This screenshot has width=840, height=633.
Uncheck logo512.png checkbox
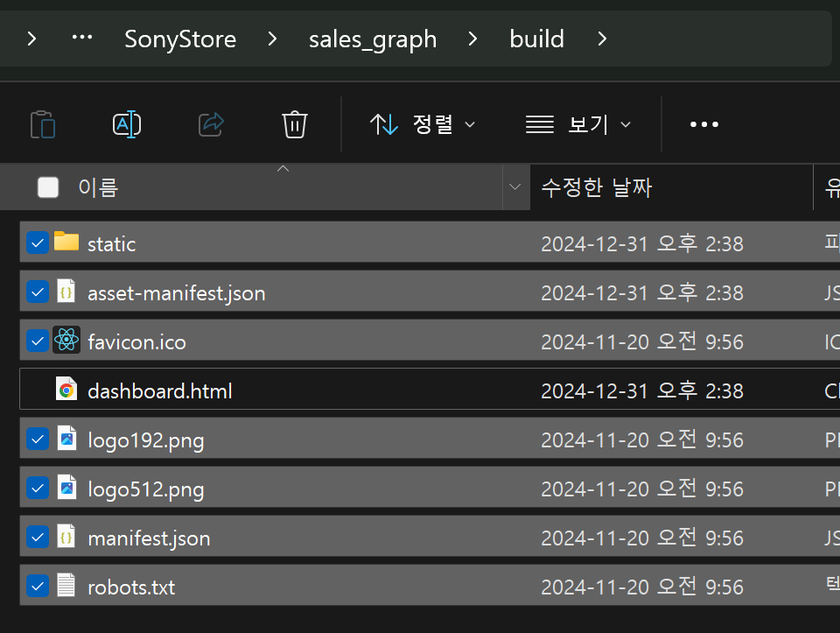[x=38, y=489]
